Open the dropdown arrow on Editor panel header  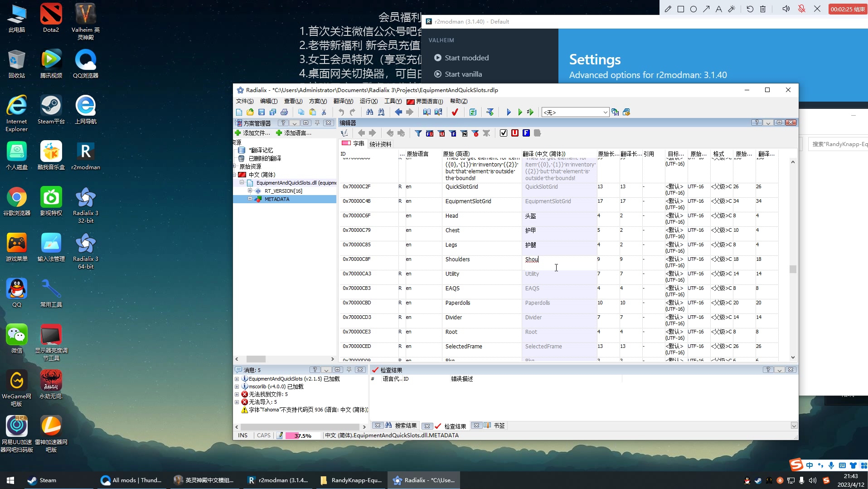pos(768,123)
